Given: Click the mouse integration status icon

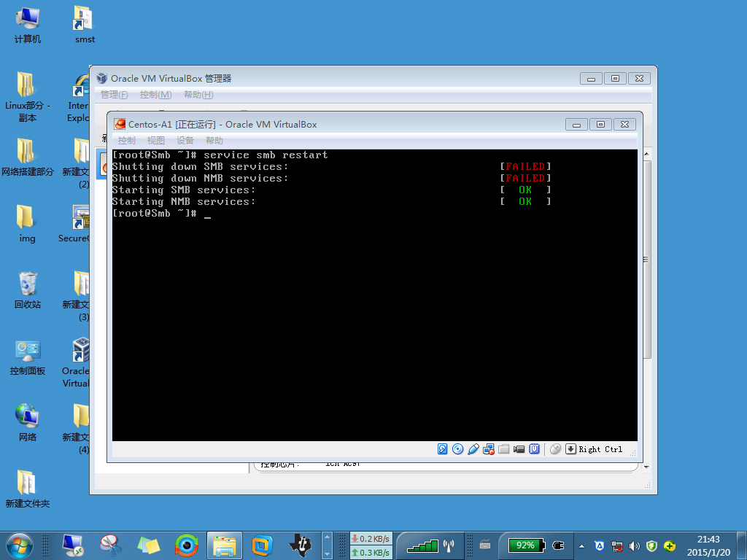Looking at the screenshot, I should click(555, 449).
